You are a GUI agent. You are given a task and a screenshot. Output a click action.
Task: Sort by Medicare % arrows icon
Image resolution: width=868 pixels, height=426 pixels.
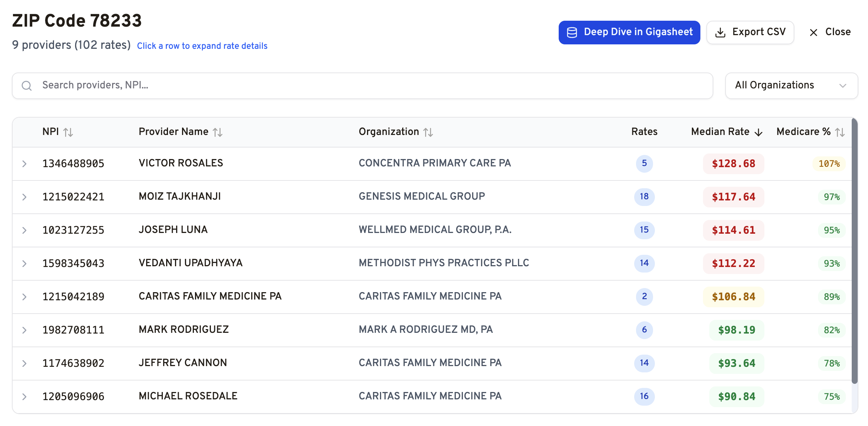click(840, 132)
